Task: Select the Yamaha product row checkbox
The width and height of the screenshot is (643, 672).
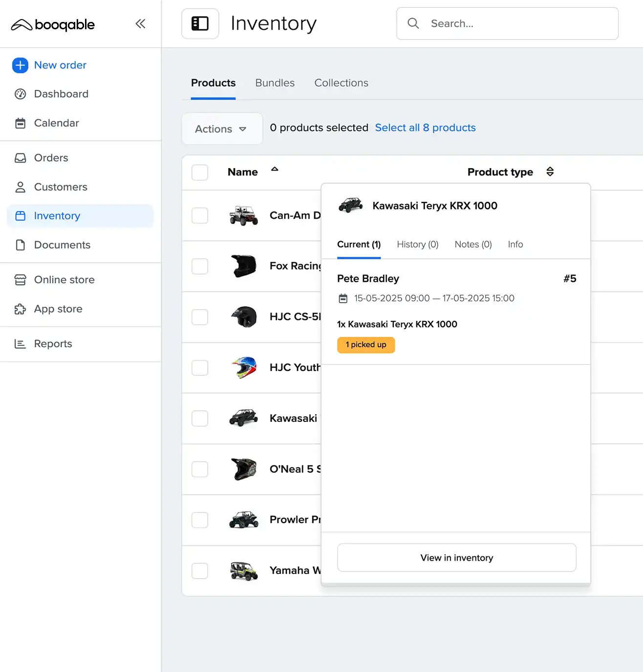Action: click(200, 570)
